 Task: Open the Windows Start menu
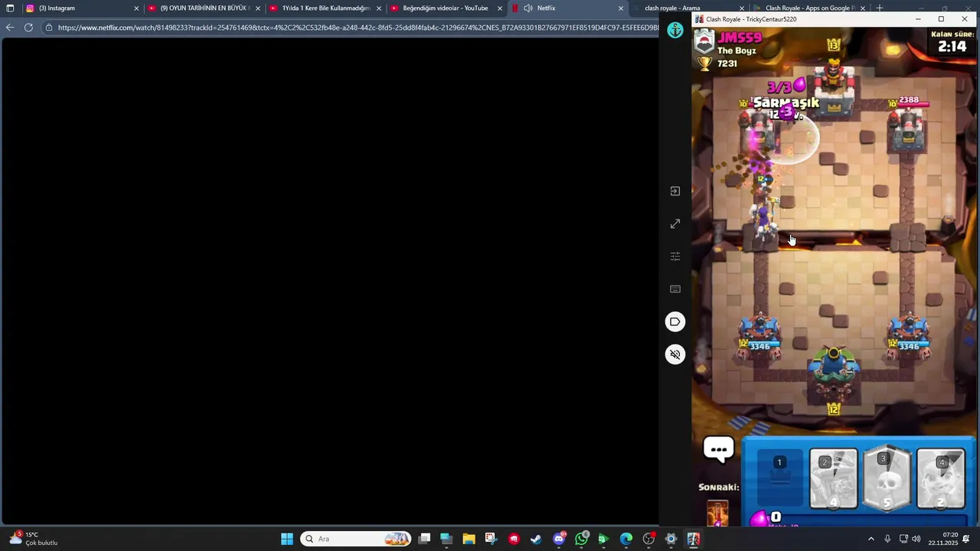287,539
